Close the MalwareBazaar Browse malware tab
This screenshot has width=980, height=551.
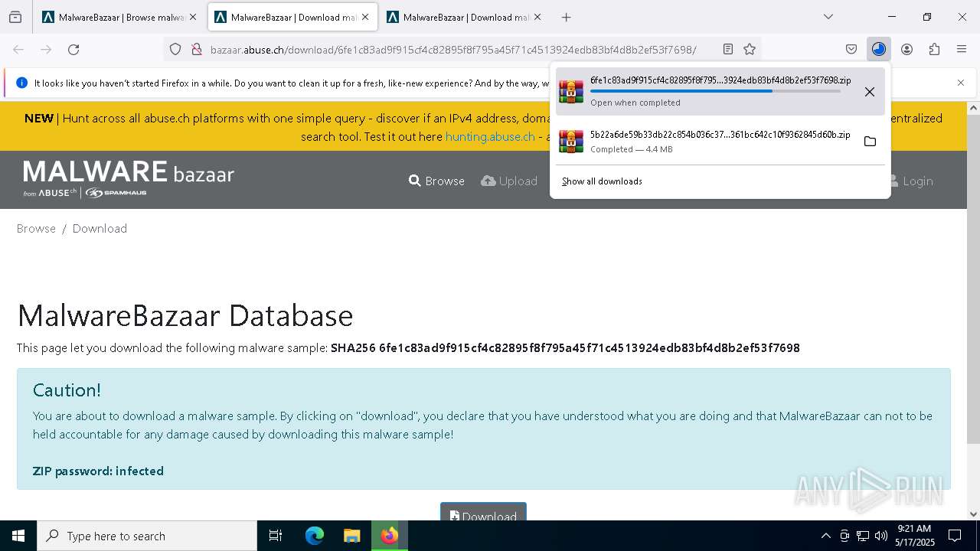pyautogui.click(x=193, y=17)
